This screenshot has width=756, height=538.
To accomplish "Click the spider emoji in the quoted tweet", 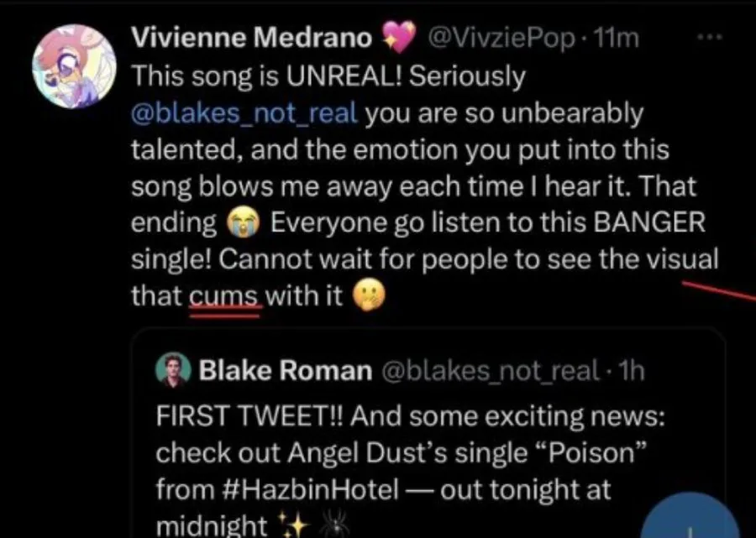I will [x=323, y=525].
